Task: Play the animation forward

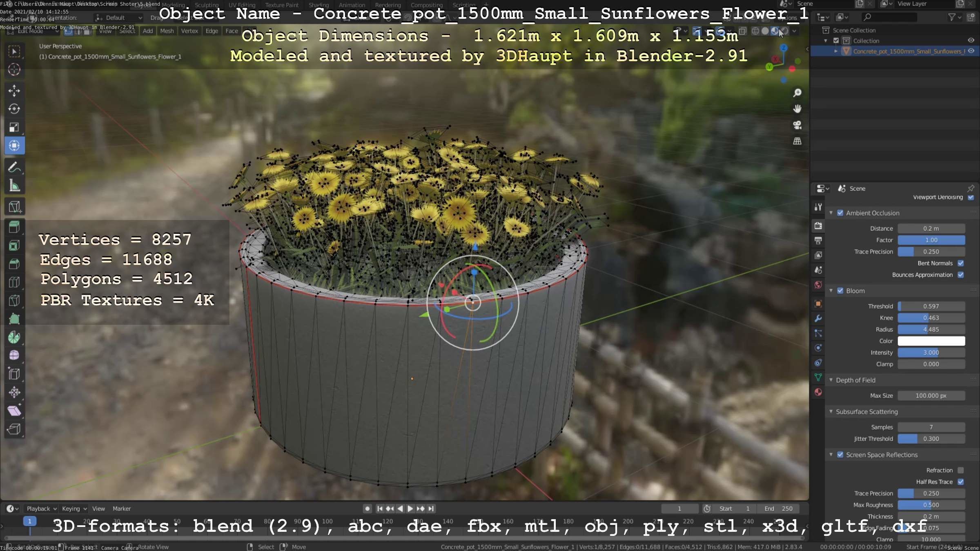Action: (410, 509)
